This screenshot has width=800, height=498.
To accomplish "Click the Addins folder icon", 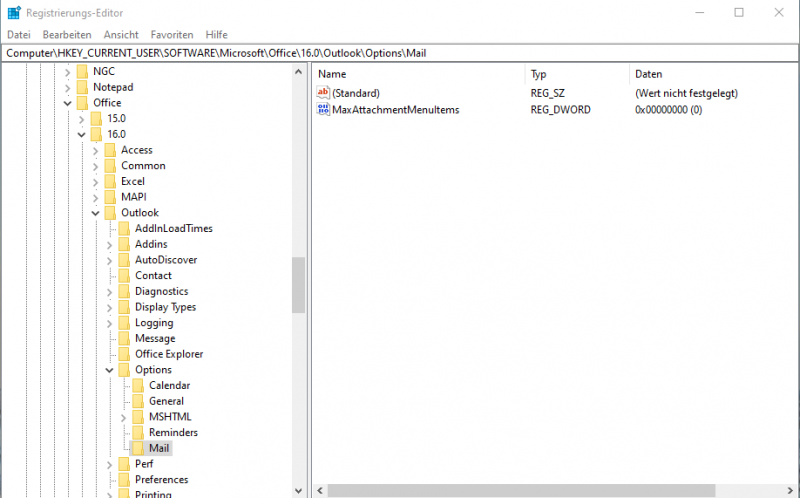I will pyautogui.click(x=124, y=245).
